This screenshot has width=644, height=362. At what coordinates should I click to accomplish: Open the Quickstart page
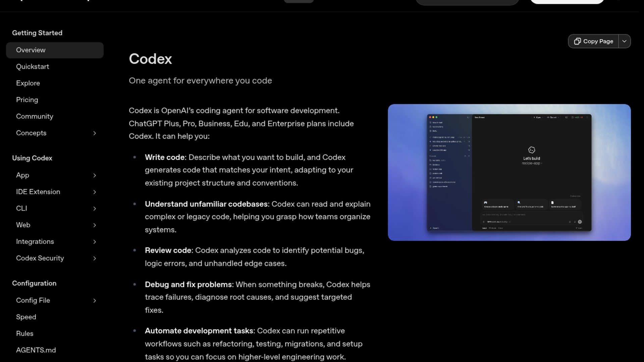[33, 67]
